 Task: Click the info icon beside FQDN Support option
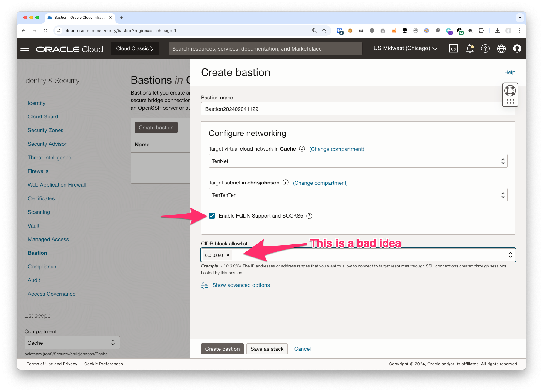coord(309,216)
